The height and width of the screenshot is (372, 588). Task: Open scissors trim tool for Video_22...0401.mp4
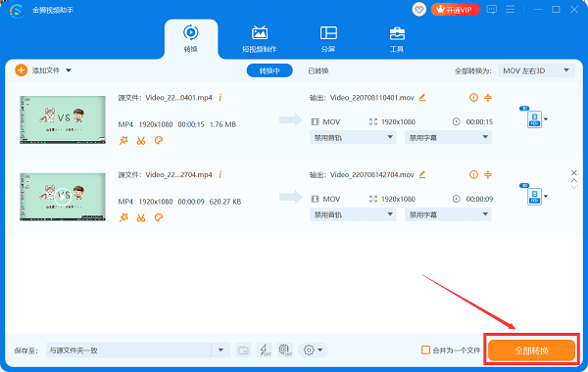[141, 141]
